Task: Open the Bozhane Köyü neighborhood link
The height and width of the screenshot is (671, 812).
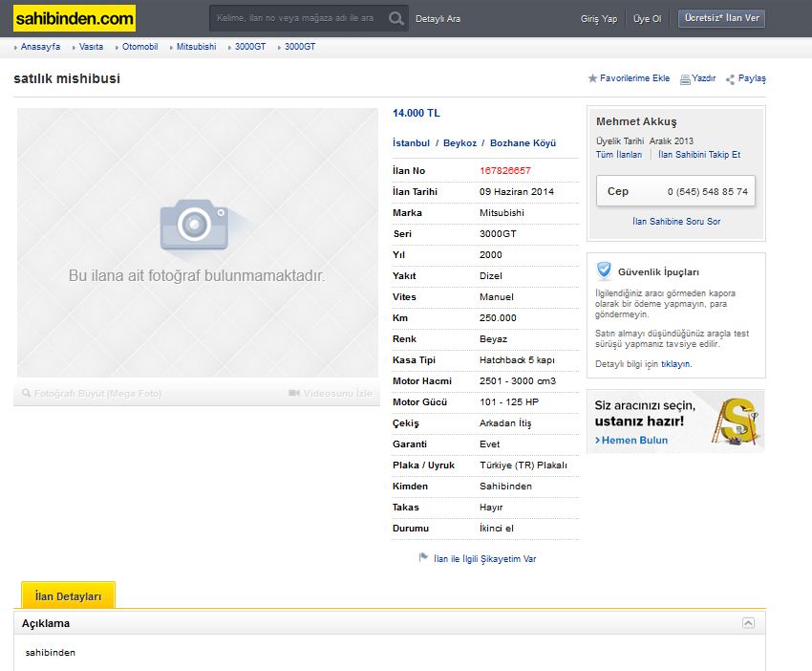Action: pos(524,143)
